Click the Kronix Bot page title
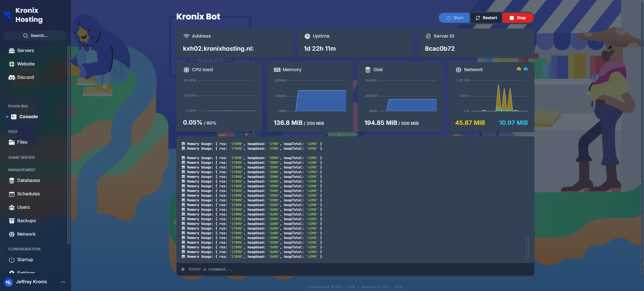The width and height of the screenshot is (644, 291). (198, 16)
